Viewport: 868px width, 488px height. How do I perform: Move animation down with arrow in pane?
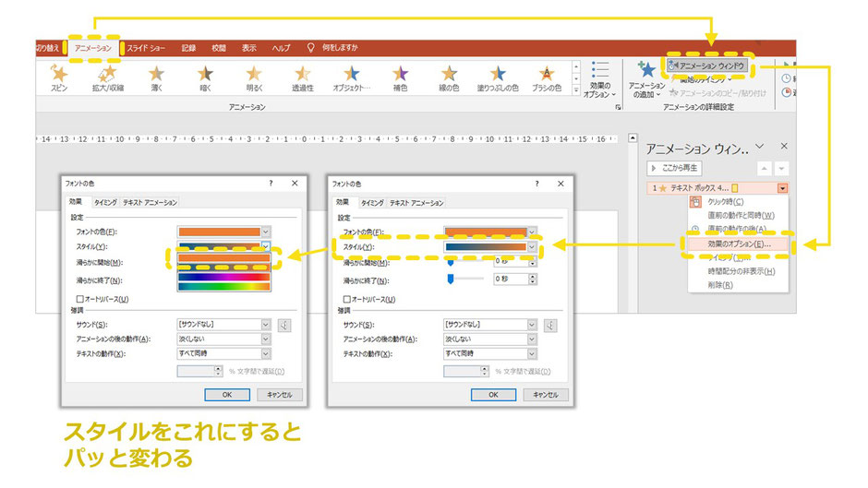pyautogui.click(x=781, y=168)
